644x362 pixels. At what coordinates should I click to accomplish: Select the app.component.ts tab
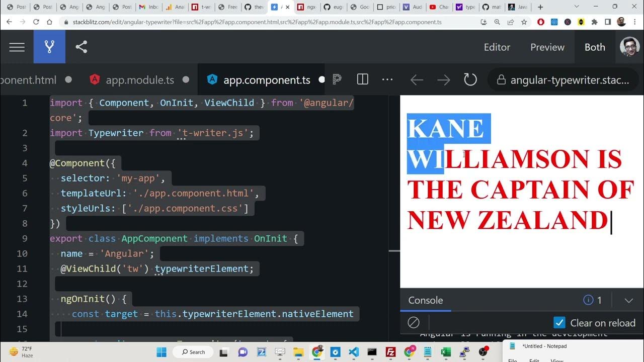click(x=266, y=80)
